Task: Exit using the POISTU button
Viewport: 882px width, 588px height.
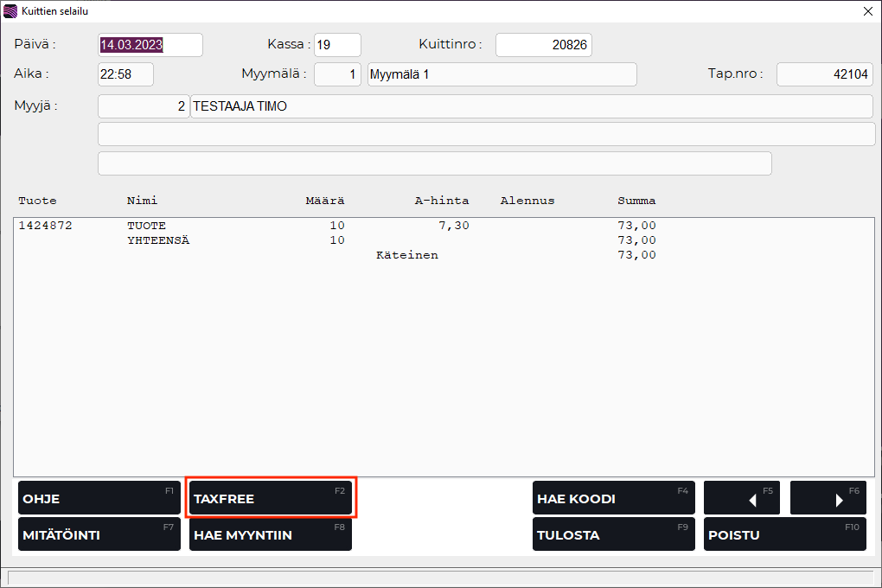Action: [x=784, y=534]
